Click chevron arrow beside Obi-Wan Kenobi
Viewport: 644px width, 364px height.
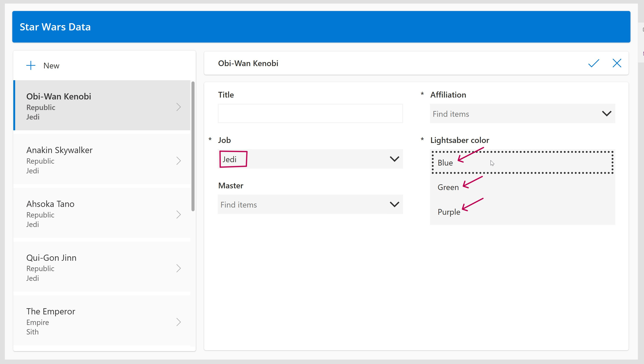point(179,107)
